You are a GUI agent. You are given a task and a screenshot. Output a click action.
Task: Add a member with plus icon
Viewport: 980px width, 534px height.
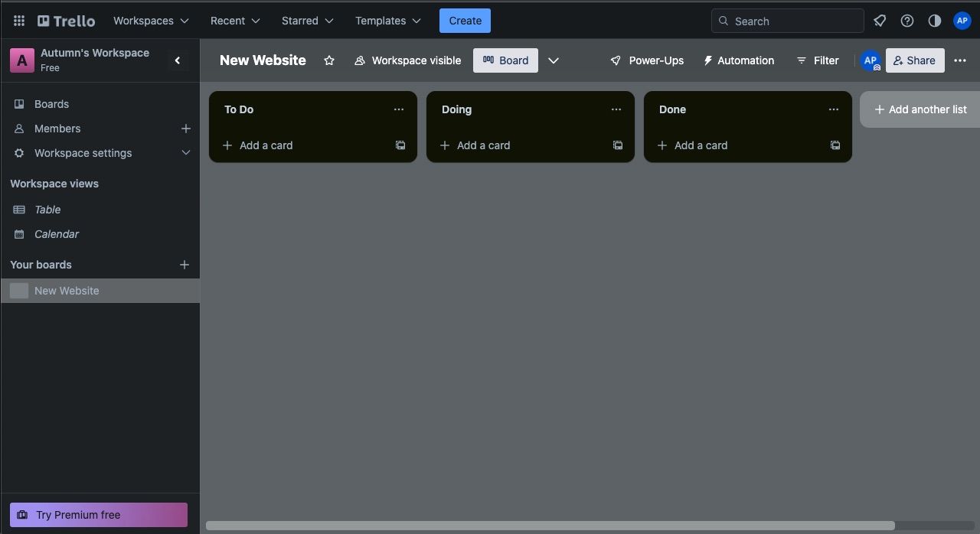pyautogui.click(x=185, y=129)
